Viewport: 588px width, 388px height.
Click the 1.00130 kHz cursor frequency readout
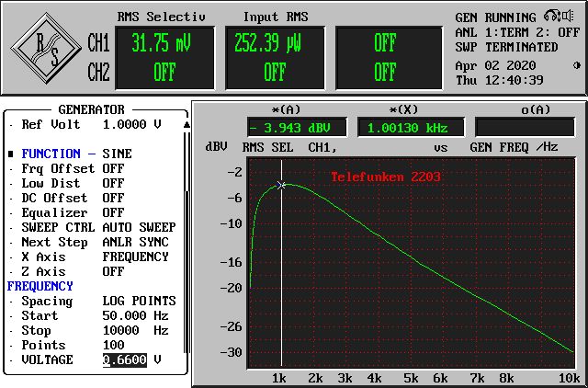coord(407,129)
